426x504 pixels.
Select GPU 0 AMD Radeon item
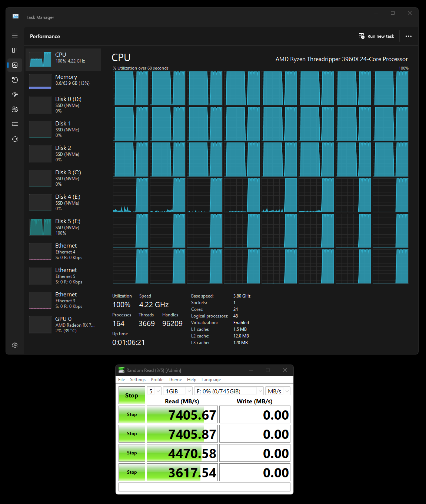click(x=63, y=325)
